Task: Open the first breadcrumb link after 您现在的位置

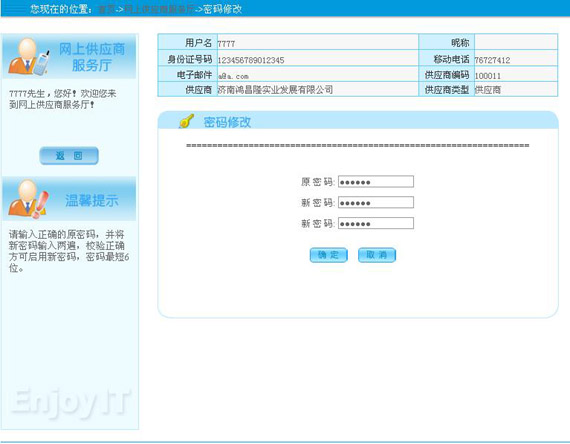Action: 107,9
